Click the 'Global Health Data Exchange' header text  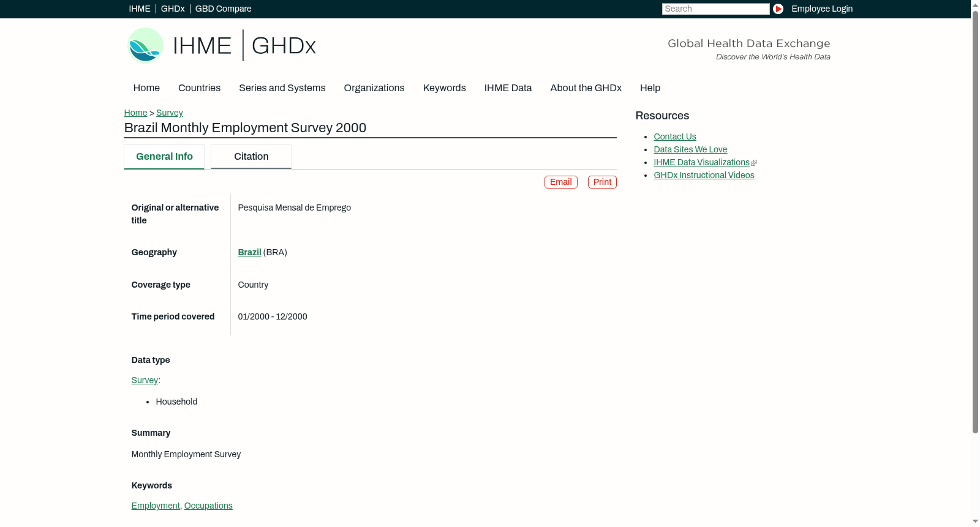[x=748, y=43]
